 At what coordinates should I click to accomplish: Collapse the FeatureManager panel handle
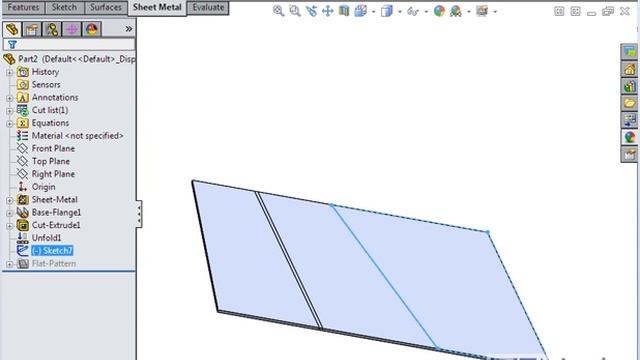(x=139, y=213)
